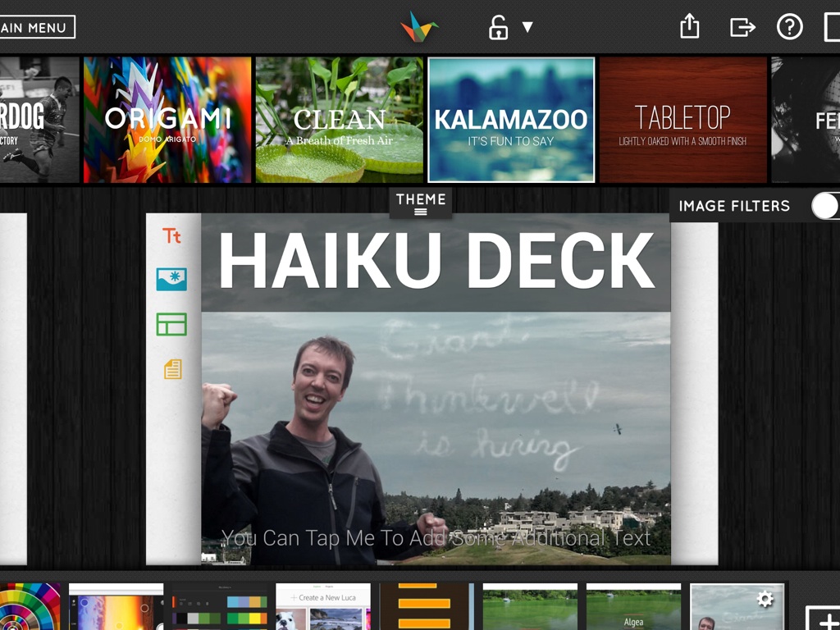Image resolution: width=840 pixels, height=630 pixels.
Task: Add a new slide with plus button
Action: [823, 619]
